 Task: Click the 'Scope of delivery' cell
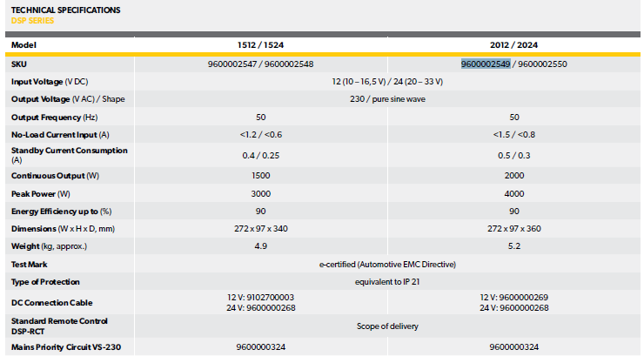(387, 326)
